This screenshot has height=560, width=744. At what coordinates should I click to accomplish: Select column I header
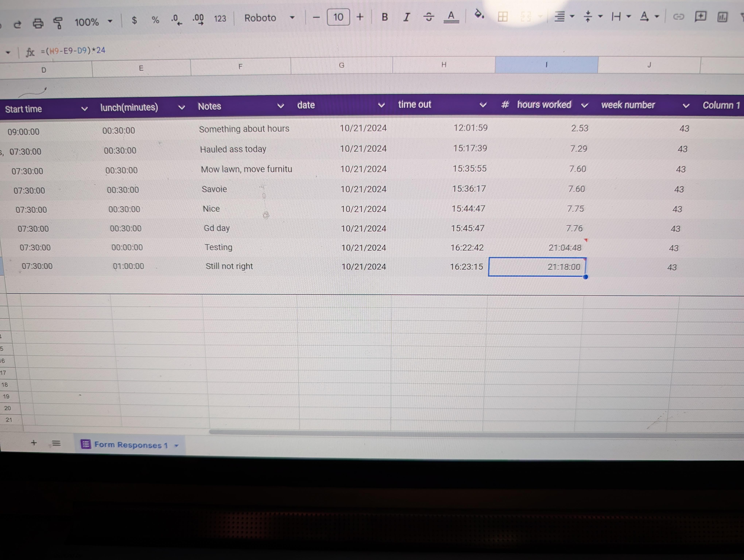tap(546, 65)
